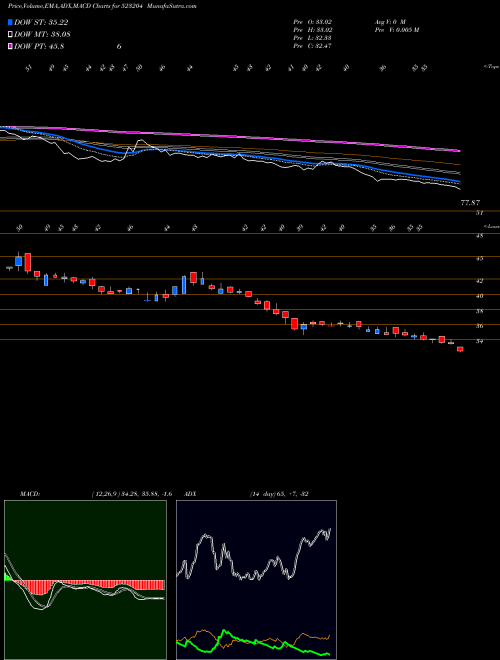Click the 51 price axis label
The image size is (500, 660).
point(479,213)
